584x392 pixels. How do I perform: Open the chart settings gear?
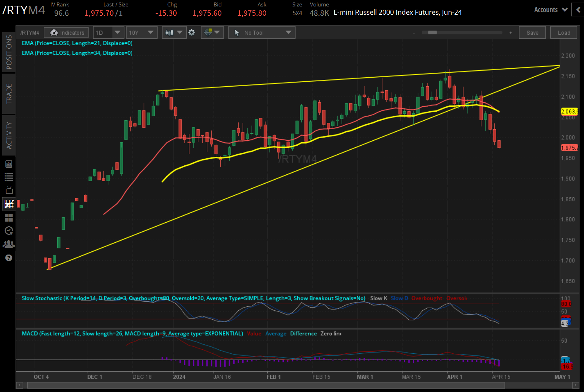point(192,33)
